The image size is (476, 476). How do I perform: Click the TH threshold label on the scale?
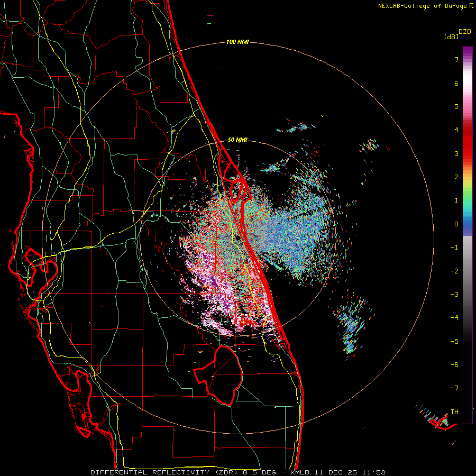point(454,411)
